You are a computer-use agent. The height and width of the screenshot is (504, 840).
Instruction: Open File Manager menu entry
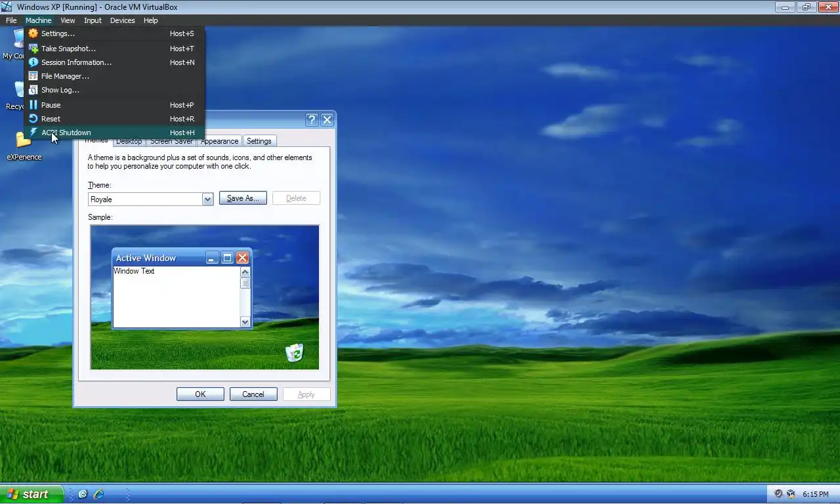coord(115,76)
